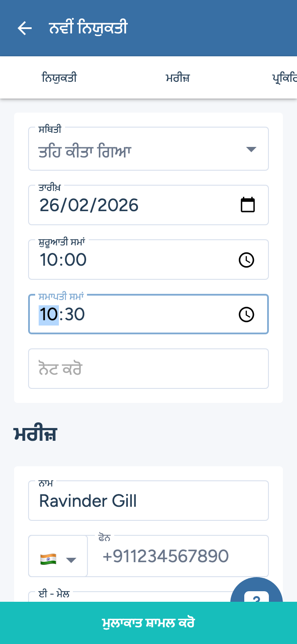This screenshot has height=644, width=297.
Task: Click the phone number input field
Action: point(178,556)
